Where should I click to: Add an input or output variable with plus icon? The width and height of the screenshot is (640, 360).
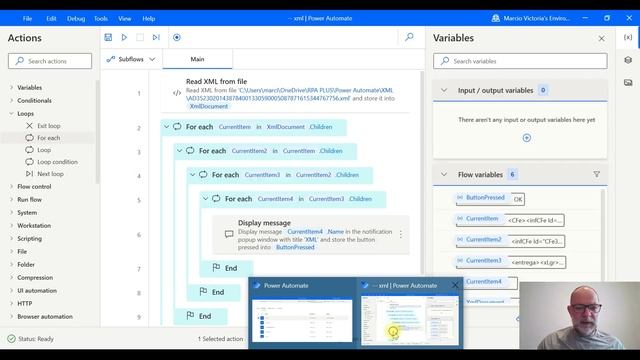point(527,138)
